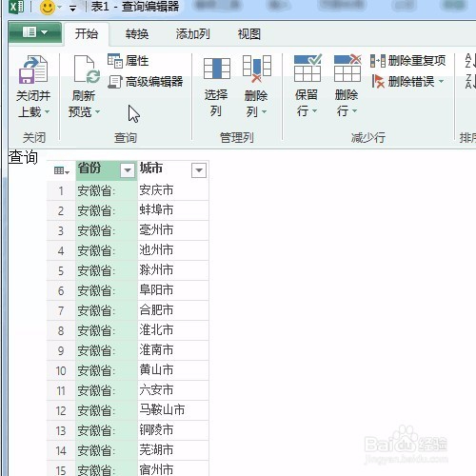Select cell 铜陵市
This screenshot has width=476, height=476.
pyautogui.click(x=173, y=430)
